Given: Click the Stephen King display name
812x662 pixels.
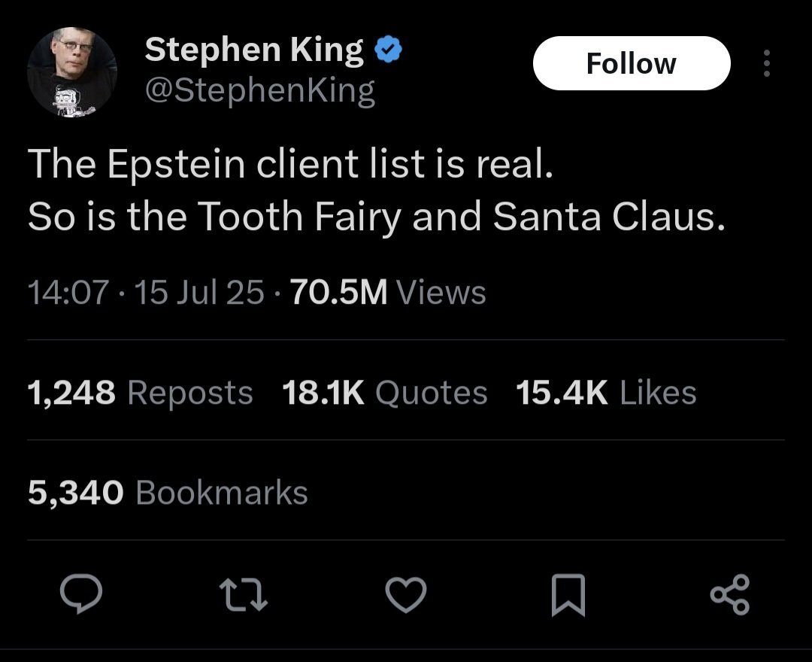Looking at the screenshot, I should click(x=254, y=50).
